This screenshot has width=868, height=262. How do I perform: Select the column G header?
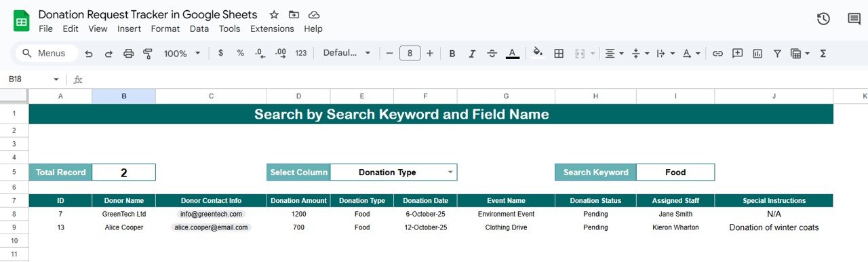click(x=506, y=96)
